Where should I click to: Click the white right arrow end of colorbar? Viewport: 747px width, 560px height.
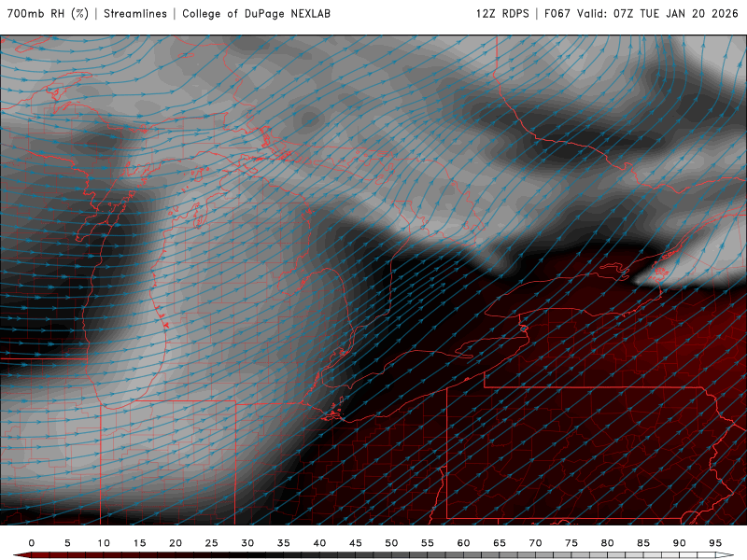(725, 555)
